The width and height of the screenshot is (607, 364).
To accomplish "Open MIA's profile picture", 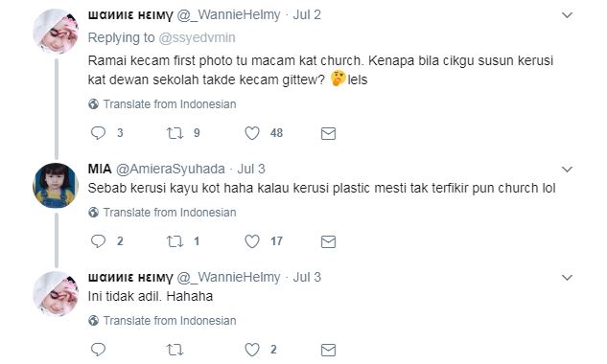I will pyautogui.click(x=56, y=185).
